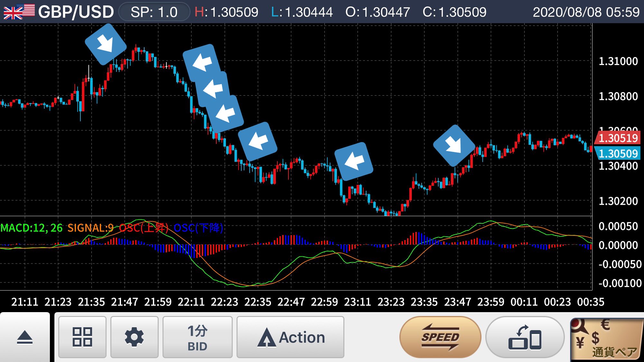Click the GBP/USD pair title

click(76, 12)
